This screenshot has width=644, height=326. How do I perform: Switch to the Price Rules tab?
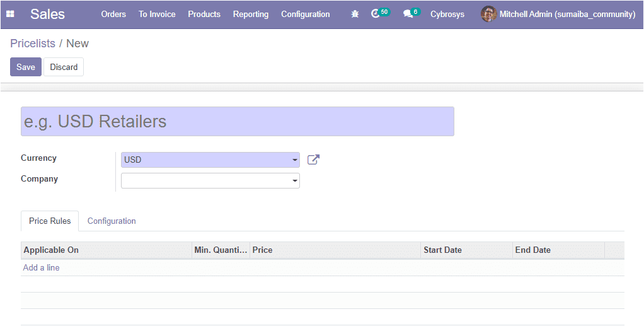50,221
